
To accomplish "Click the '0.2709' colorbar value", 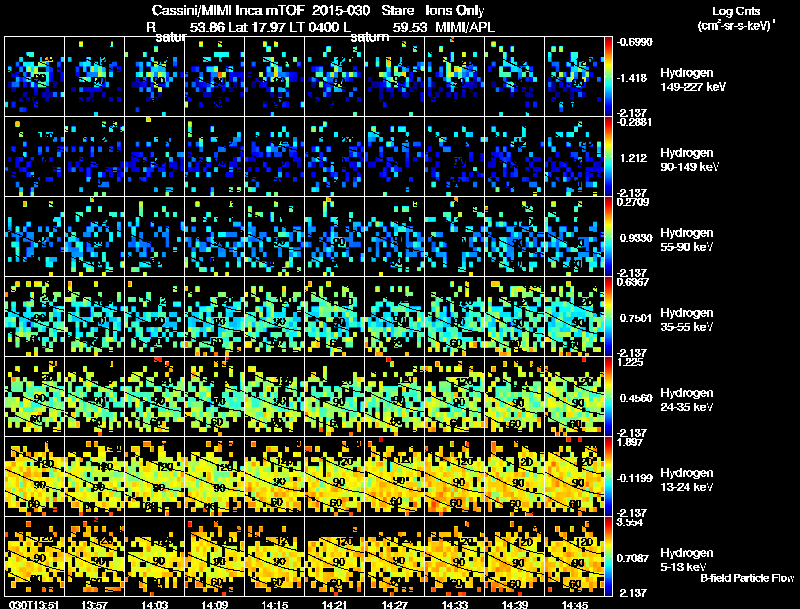I will (x=633, y=202).
